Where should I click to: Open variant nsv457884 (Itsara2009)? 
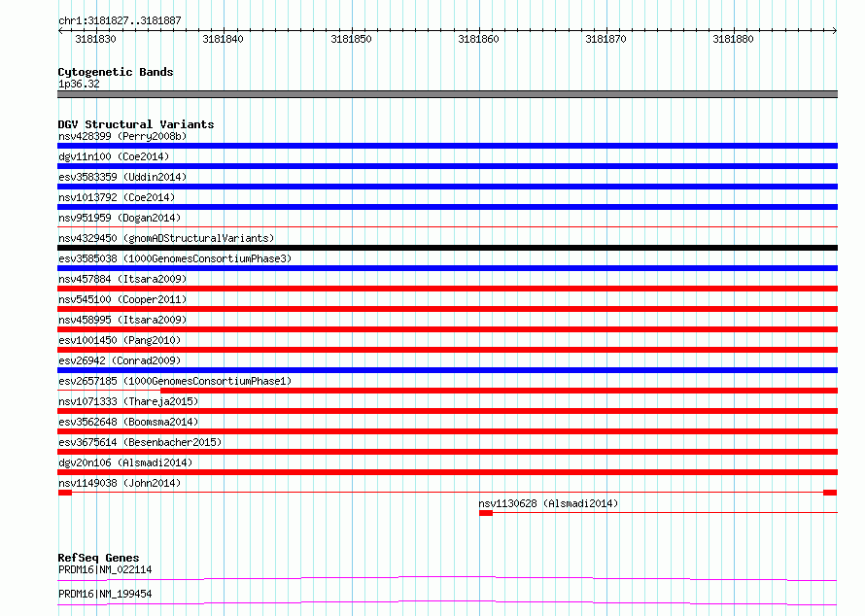pos(122,279)
